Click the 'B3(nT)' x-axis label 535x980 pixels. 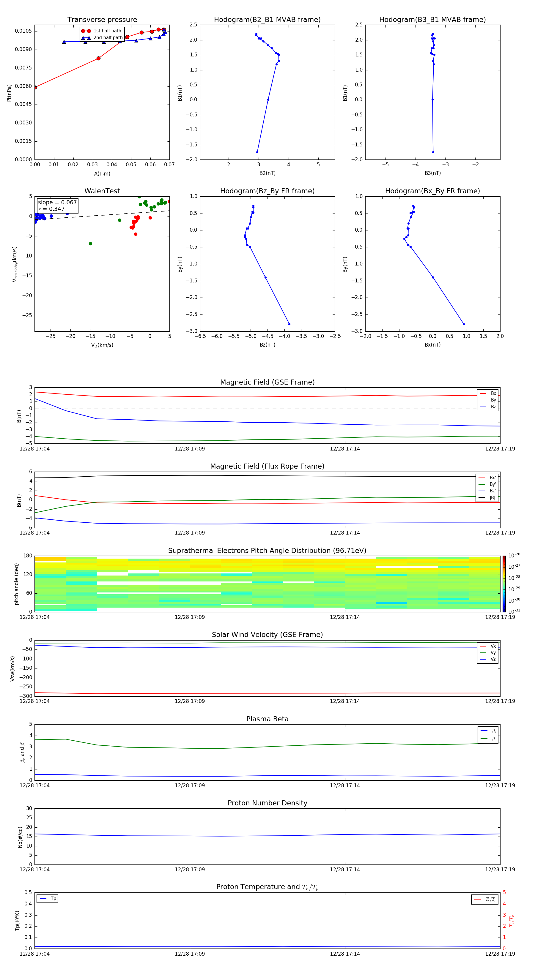tap(432, 173)
